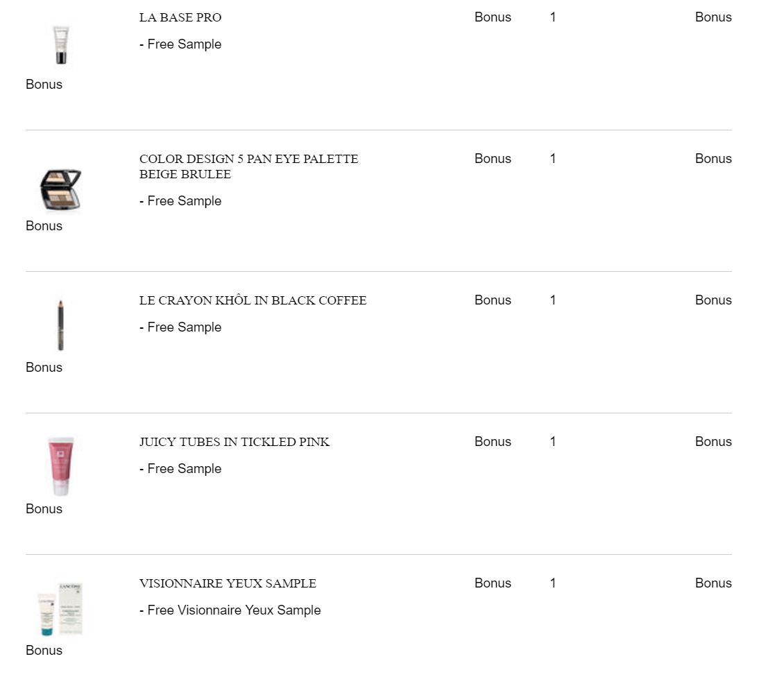The image size is (784, 686).
Task: Click the Juicy Tubes pink tube image
Action: point(61,466)
